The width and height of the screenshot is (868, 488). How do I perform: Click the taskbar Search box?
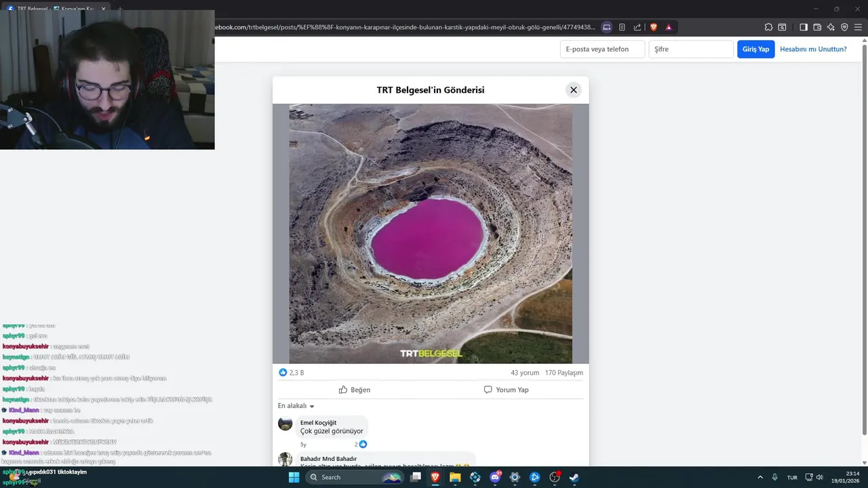[355, 477]
